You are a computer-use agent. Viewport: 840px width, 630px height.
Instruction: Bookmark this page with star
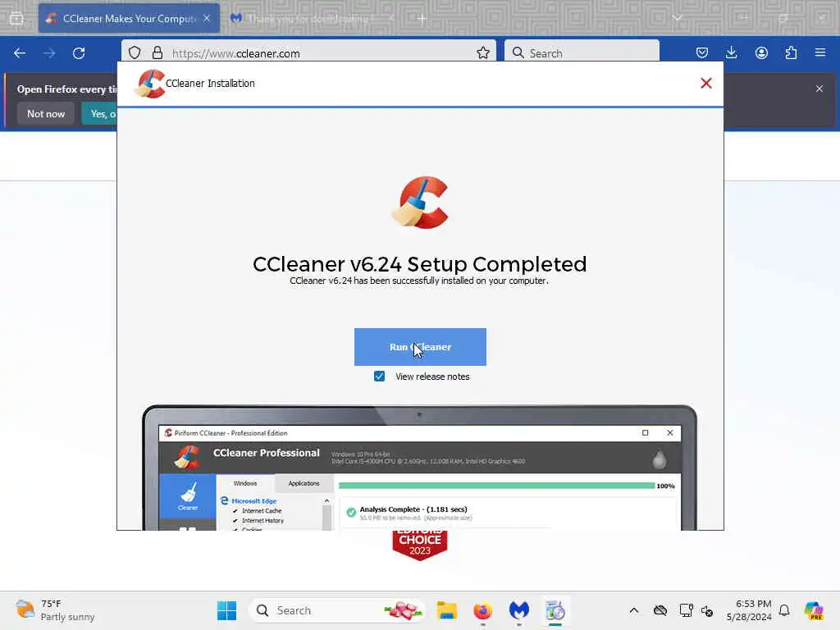tap(483, 52)
